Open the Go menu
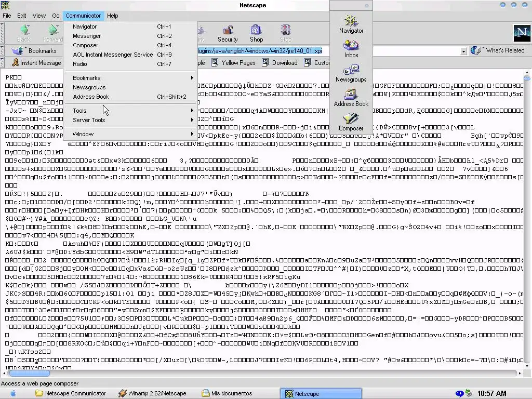The width and height of the screenshot is (532, 399). (56, 16)
